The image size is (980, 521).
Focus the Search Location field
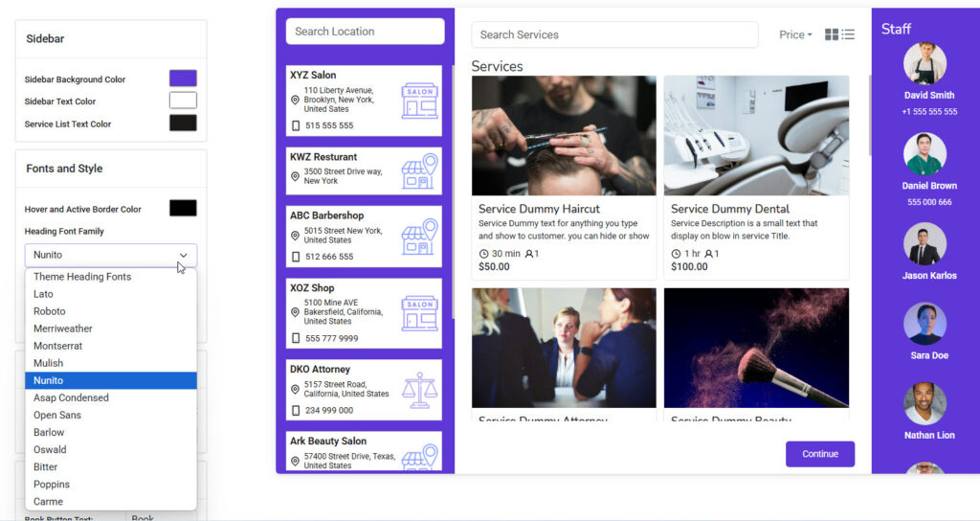pyautogui.click(x=365, y=32)
